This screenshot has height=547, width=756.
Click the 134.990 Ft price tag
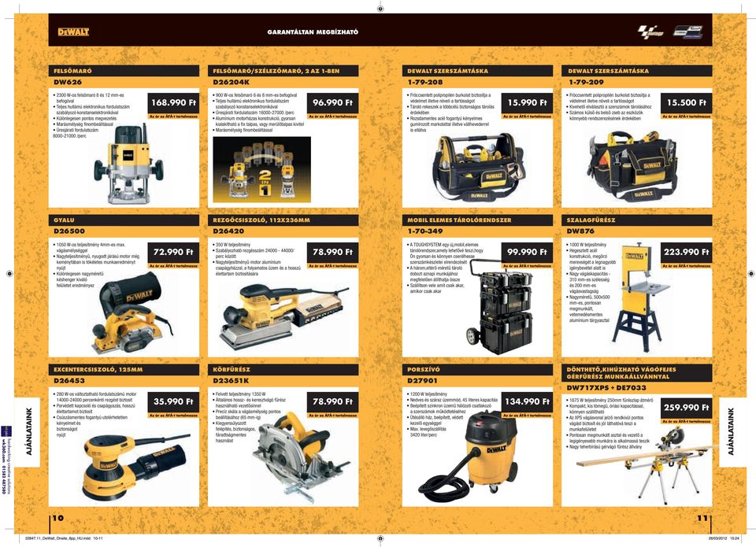[527, 401]
